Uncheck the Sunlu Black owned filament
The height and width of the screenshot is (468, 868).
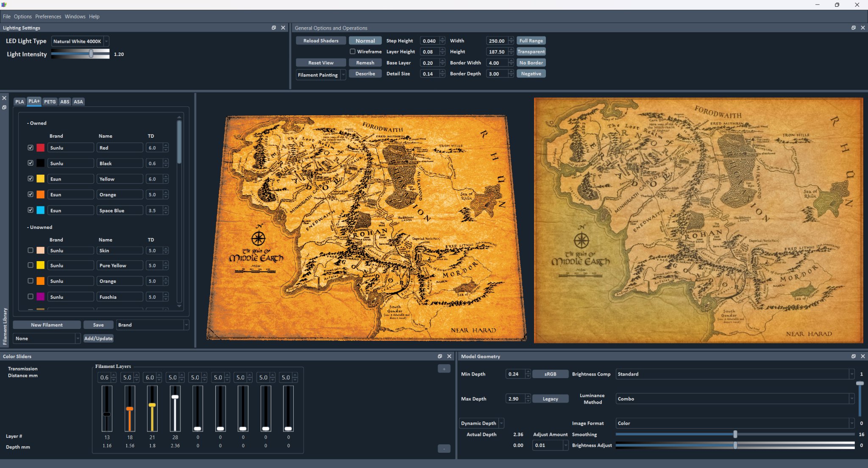[31, 163]
